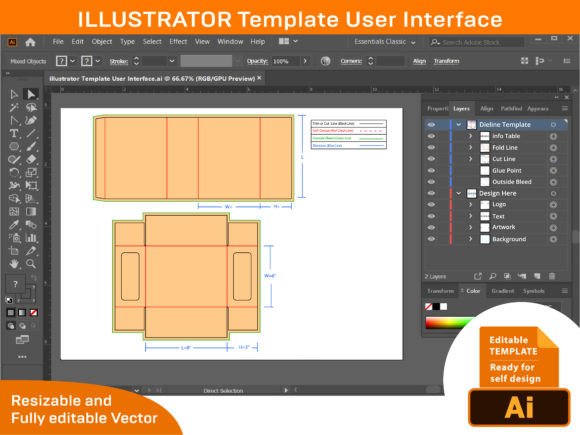
Task: Click the Opacity value field
Action: tap(285, 61)
